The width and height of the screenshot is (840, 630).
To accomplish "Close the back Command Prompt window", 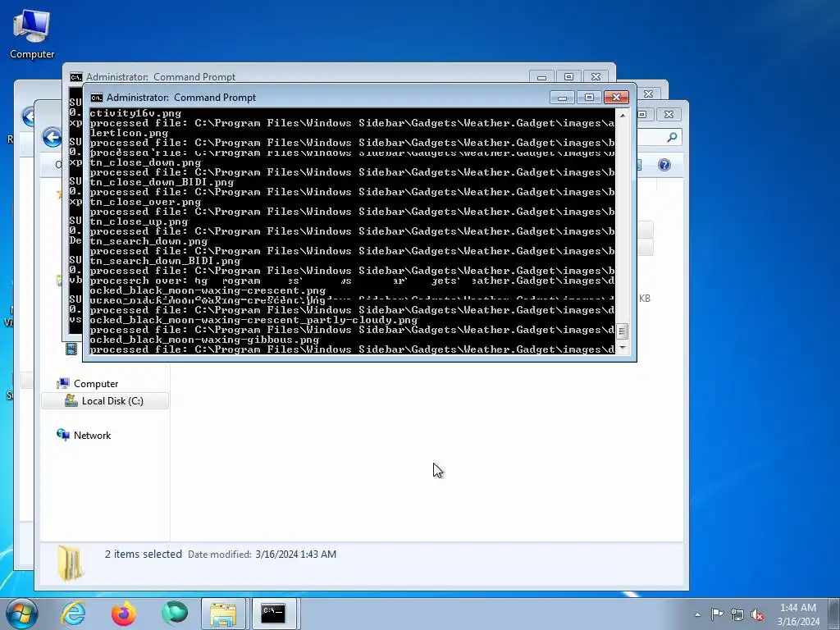I will coord(596,77).
